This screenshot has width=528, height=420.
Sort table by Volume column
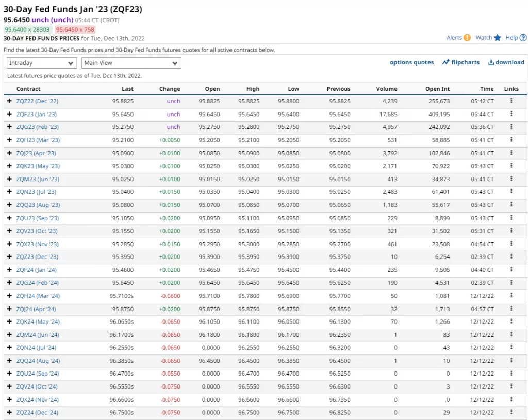point(387,89)
